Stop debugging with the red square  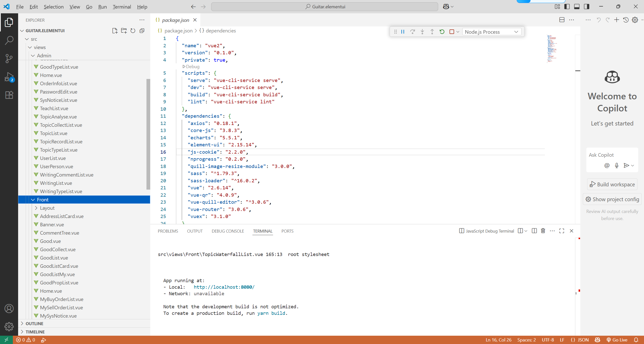452,32
